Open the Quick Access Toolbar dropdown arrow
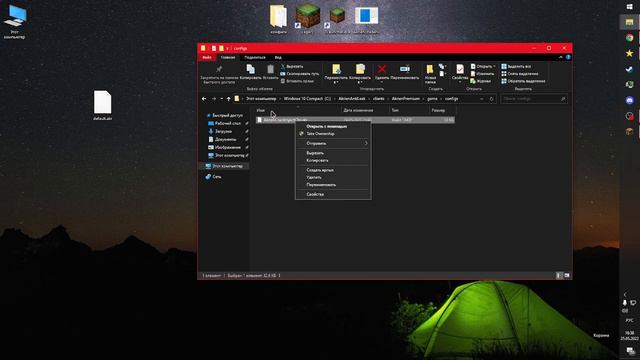Screen dimensions: 640x360 tap(227, 48)
